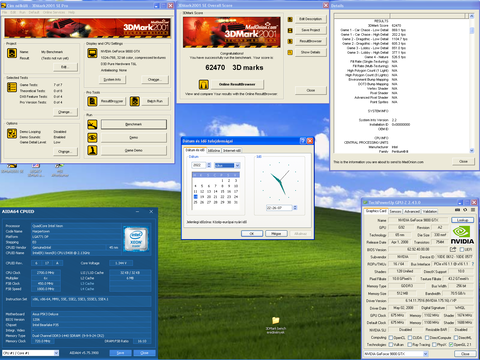
Task: Switch to the Időzóna tab
Action: coord(214,151)
